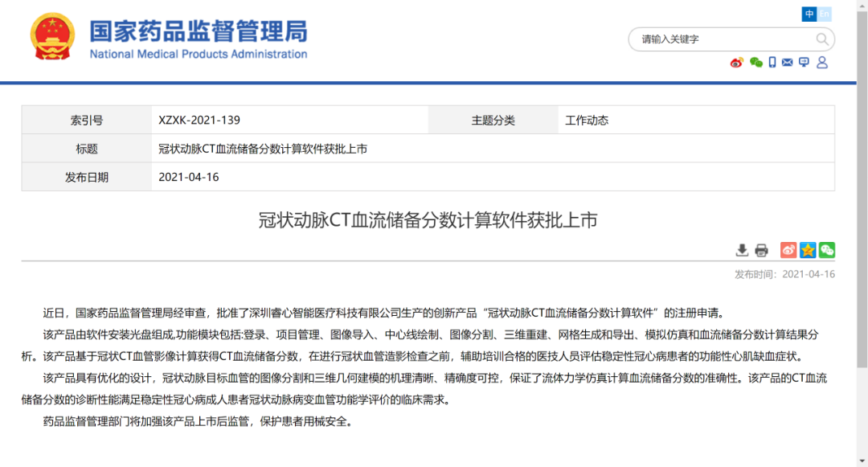This screenshot has width=868, height=467.
Task: Download the article using download icon
Action: 742,250
